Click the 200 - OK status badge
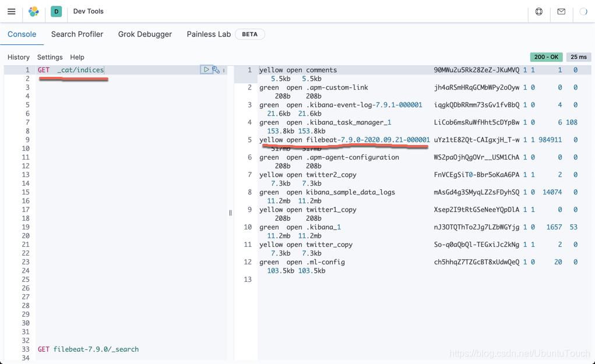595x364 pixels. tap(547, 57)
